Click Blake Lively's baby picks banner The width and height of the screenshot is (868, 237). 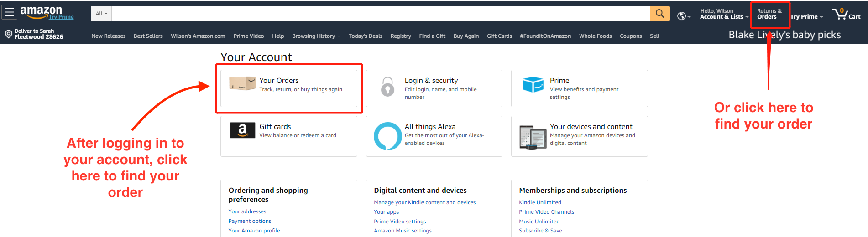(x=784, y=35)
